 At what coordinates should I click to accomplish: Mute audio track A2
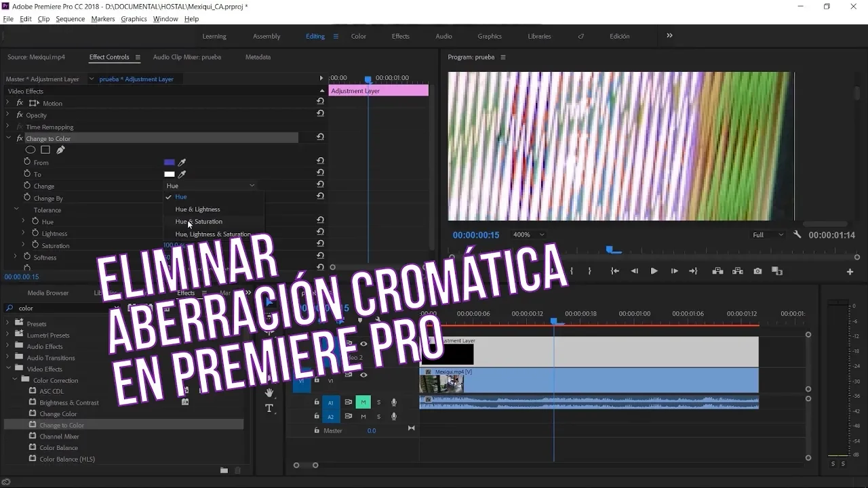pyautogui.click(x=363, y=417)
